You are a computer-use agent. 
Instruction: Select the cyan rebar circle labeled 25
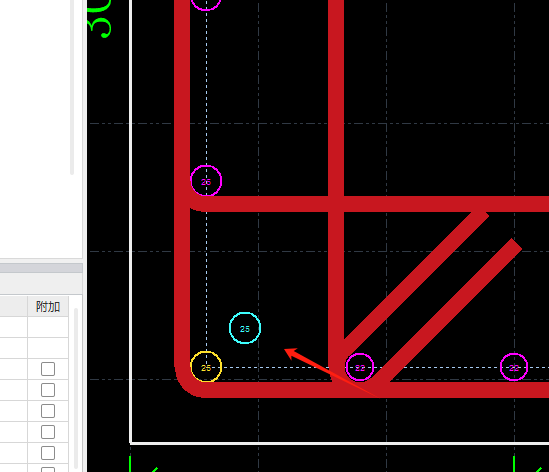[x=245, y=328]
